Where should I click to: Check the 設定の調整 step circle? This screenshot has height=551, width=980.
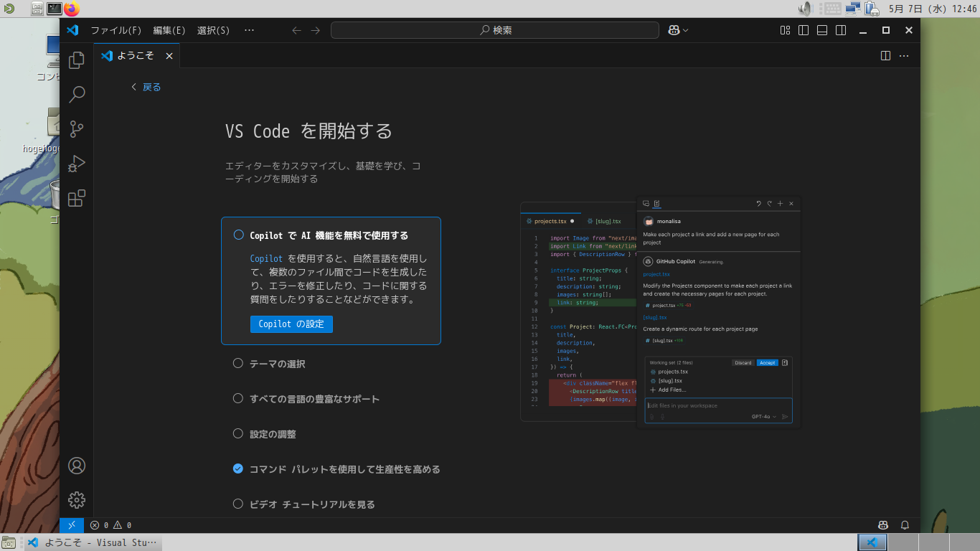238,433
